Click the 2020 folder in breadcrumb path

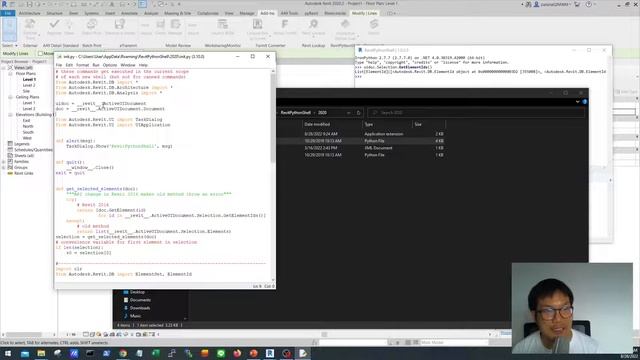[322, 113]
